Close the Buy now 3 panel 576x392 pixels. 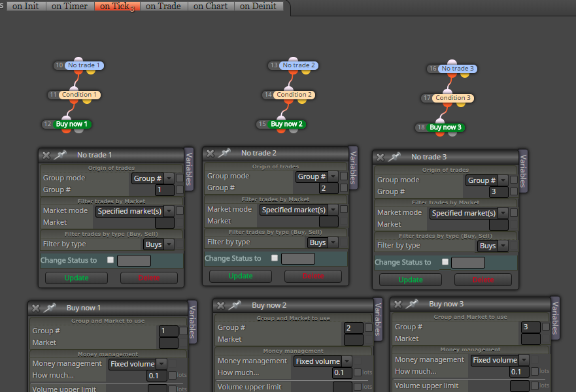398,304
